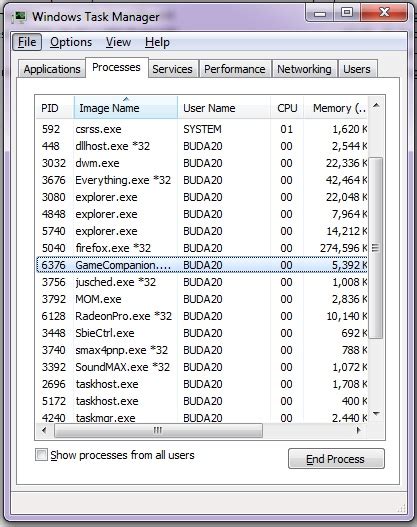Screen dimensions: 417x527
Task: Select the SbieCtrl.exe process
Action: (202, 333)
